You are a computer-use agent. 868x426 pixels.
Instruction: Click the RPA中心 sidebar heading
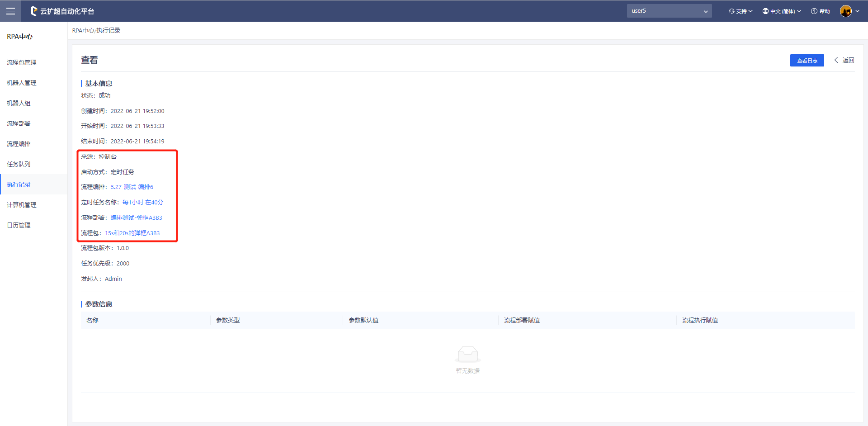click(19, 37)
